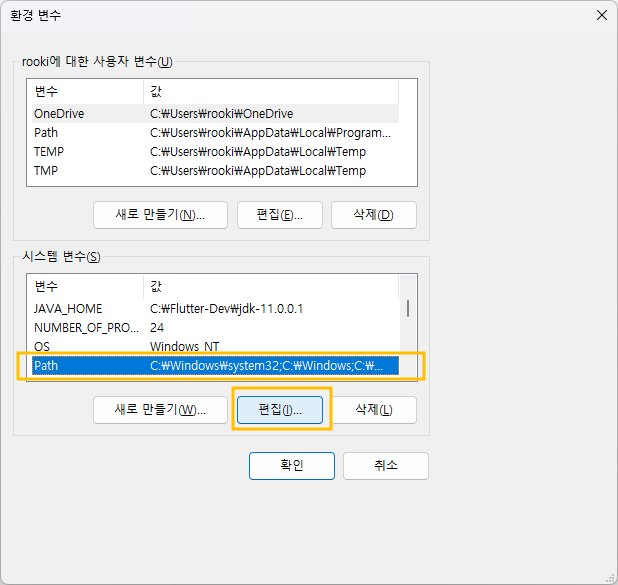Select the OneDrive user variable row
Image resolution: width=618 pixels, height=585 pixels.
click(215, 114)
